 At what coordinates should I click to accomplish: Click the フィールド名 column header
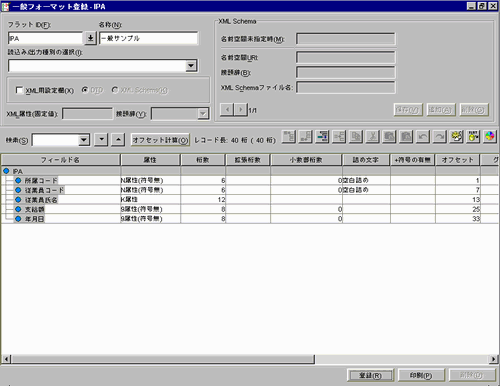click(x=60, y=160)
